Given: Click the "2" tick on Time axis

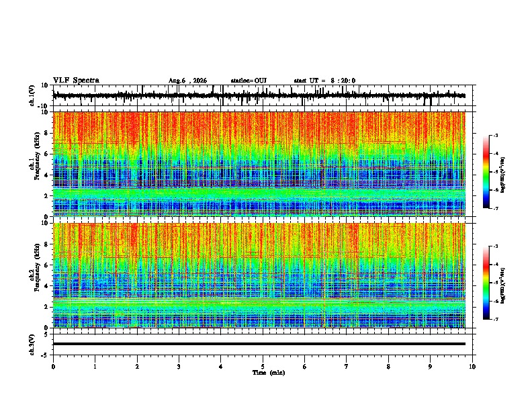Looking at the screenshot, I should pos(137,367).
